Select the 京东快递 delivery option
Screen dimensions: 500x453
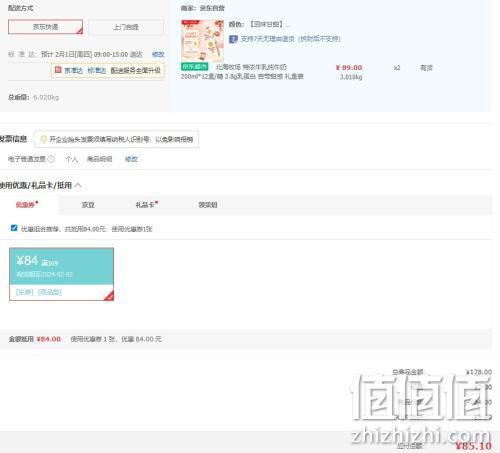click(x=45, y=27)
